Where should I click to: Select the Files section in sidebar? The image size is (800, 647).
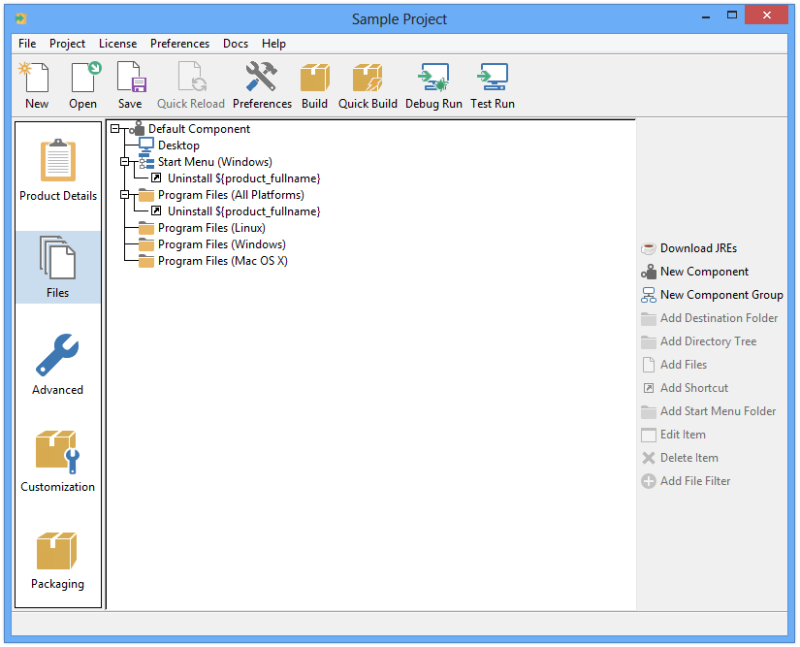(x=58, y=267)
